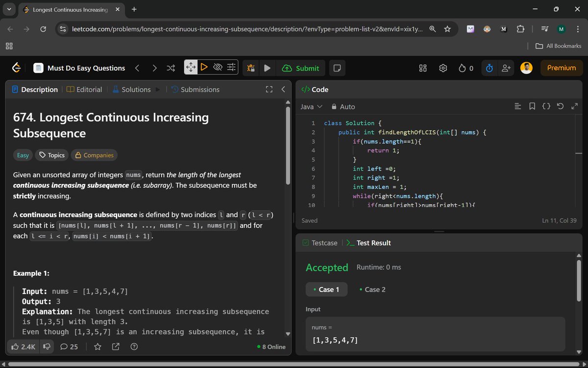Screen dimensions: 588x368
Task: Open the 25 comments discussion
Action: pyautogui.click(x=69, y=346)
